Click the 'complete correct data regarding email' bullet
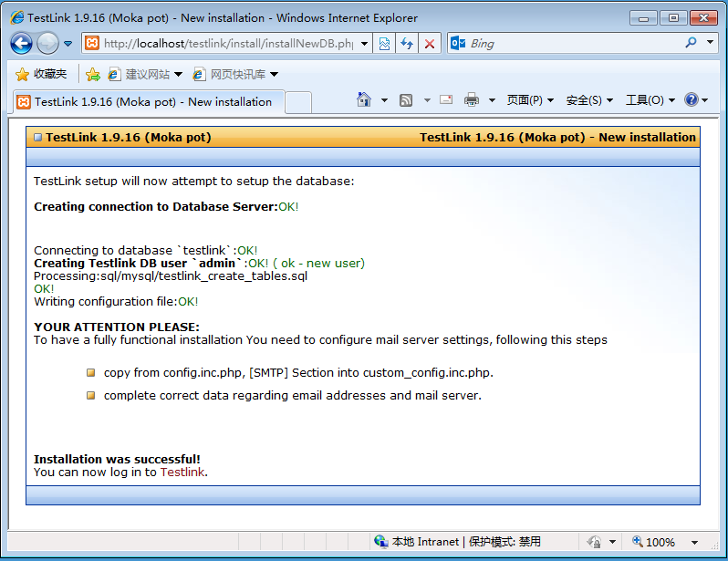This screenshot has height=561, width=728. 293,395
